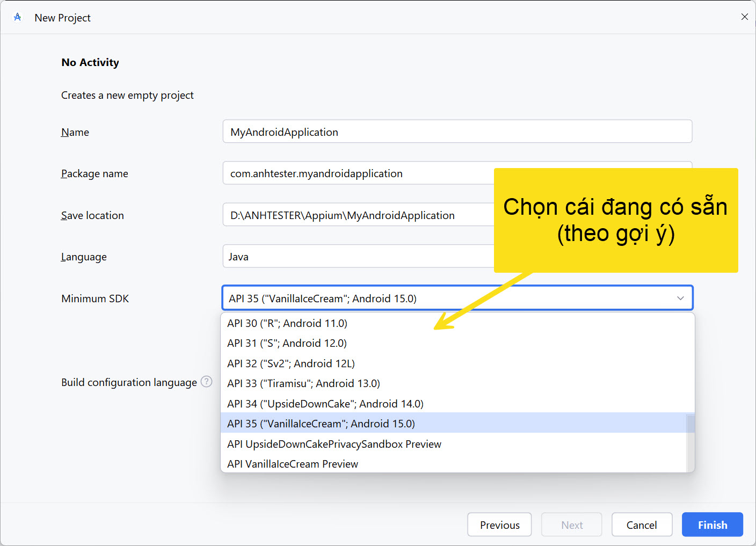756x546 pixels.
Task: Choose API 34 ("UpsideDownCake"; Android 14.0)
Action: [x=457, y=404]
